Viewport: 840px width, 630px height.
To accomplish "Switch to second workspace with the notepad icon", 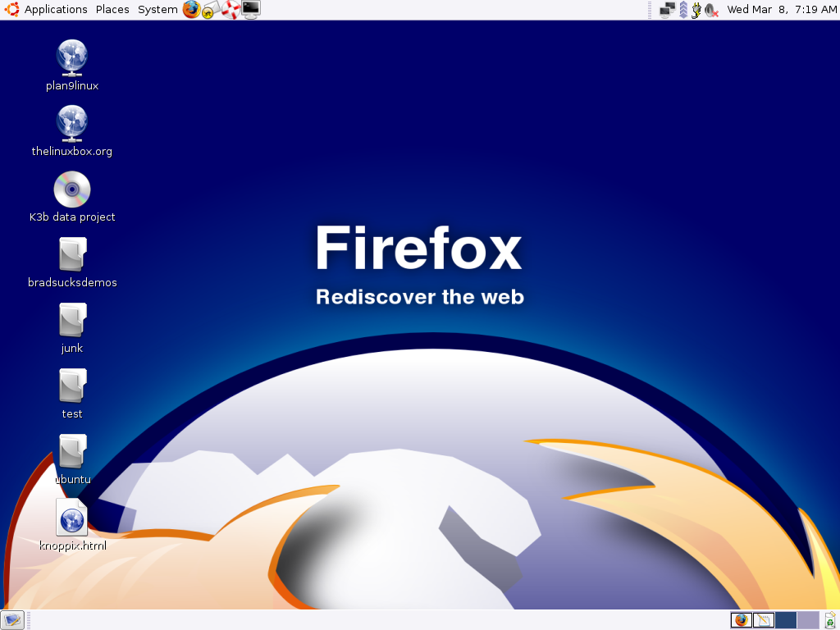I will 764,620.
